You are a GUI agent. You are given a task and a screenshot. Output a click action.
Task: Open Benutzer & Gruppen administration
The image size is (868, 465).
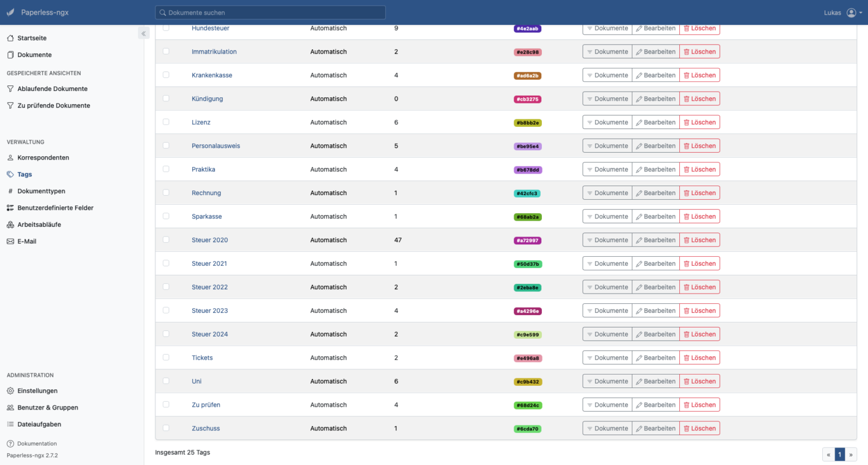pyautogui.click(x=48, y=407)
